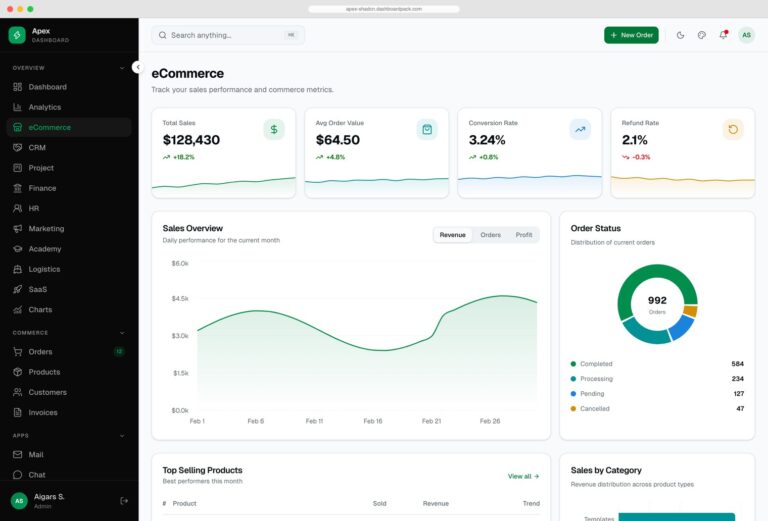
Task: Open the Chat app
Action: click(x=69, y=474)
